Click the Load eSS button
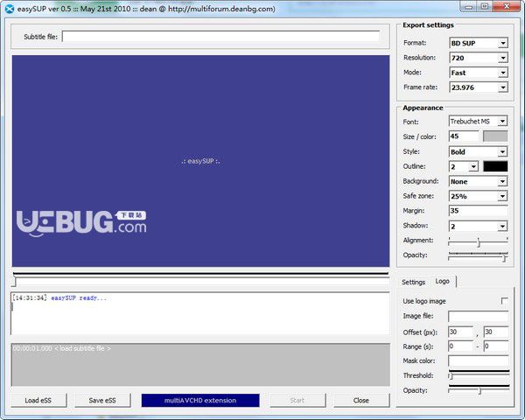 coord(38,400)
